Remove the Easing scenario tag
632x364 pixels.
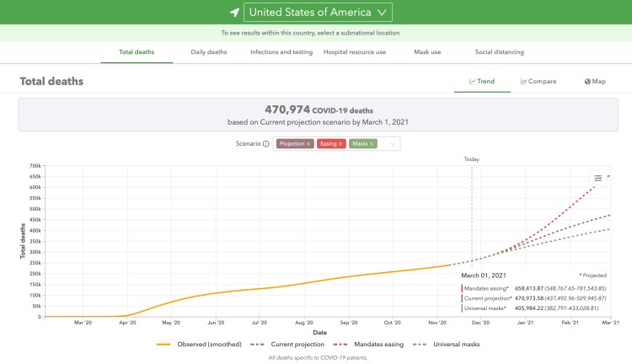click(x=340, y=144)
